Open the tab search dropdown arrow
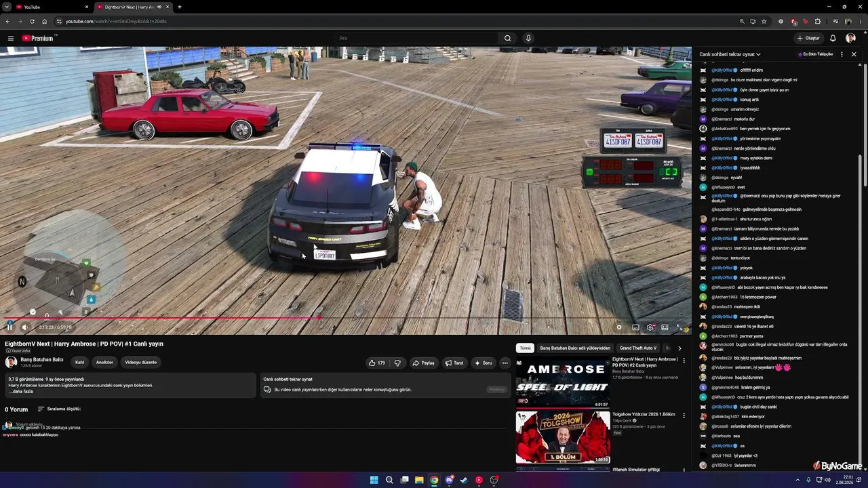This screenshot has width=868, height=488. pos(5,7)
